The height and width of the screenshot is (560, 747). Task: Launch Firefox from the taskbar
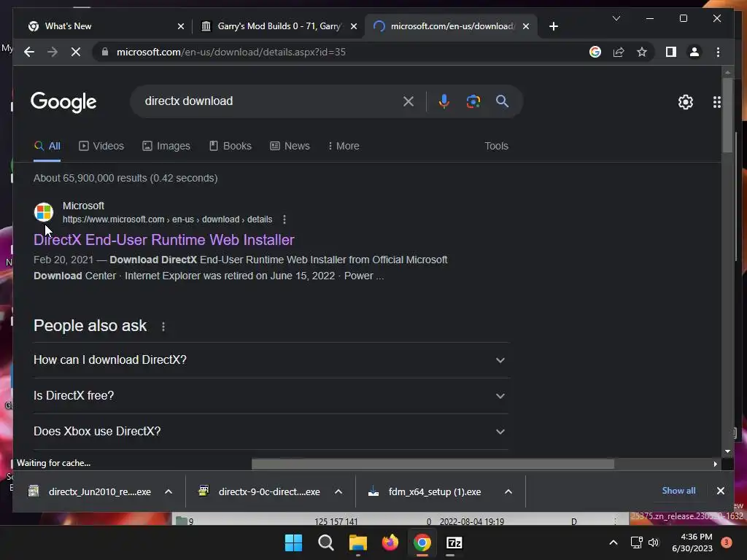tap(390, 542)
